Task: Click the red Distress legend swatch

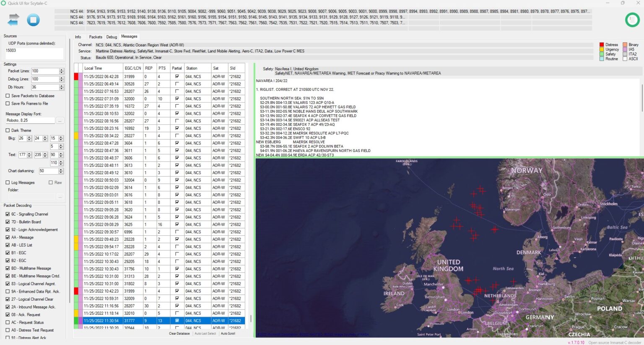Action: [601, 44]
